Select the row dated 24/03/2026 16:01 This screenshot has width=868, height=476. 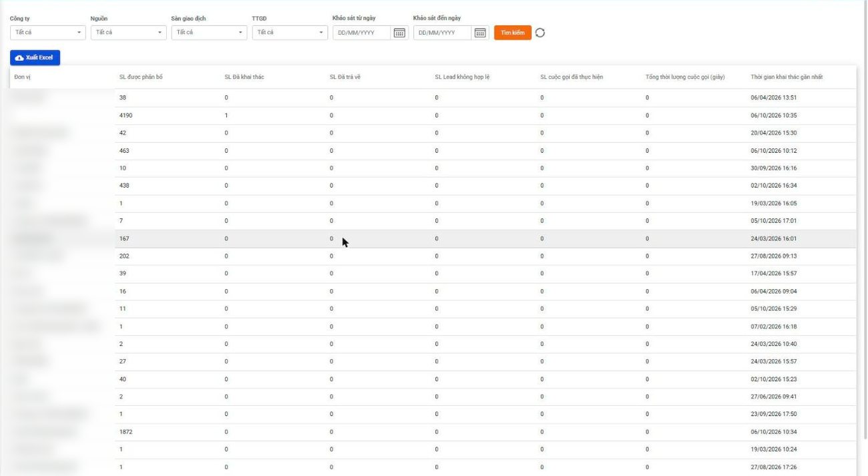433,238
